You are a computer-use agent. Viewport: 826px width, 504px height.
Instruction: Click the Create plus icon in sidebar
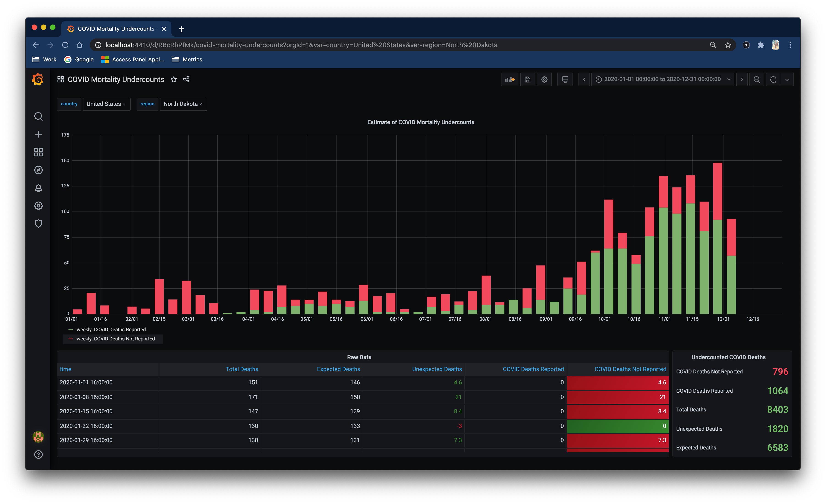[x=38, y=134]
